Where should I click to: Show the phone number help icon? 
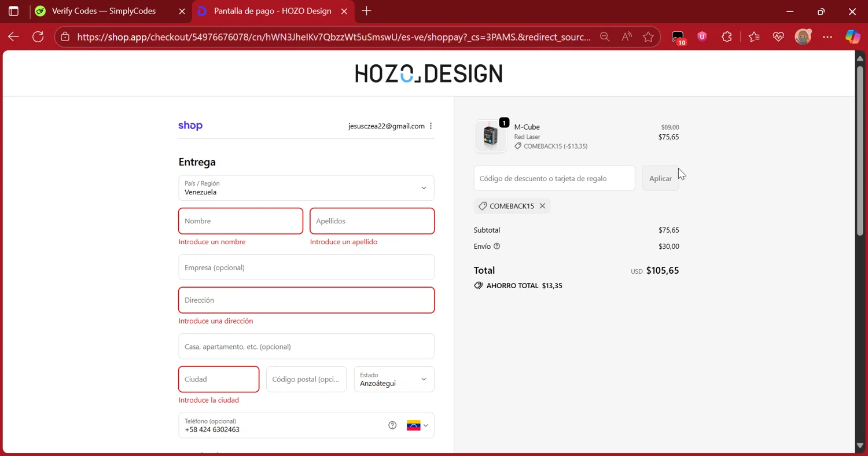(392, 425)
